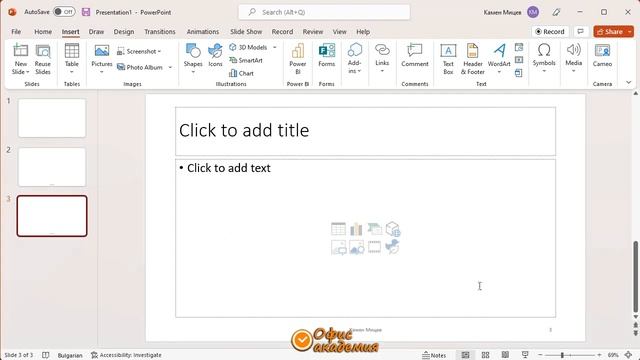The width and height of the screenshot is (640, 360).
Task: Insert a Comment
Action: pos(415,55)
